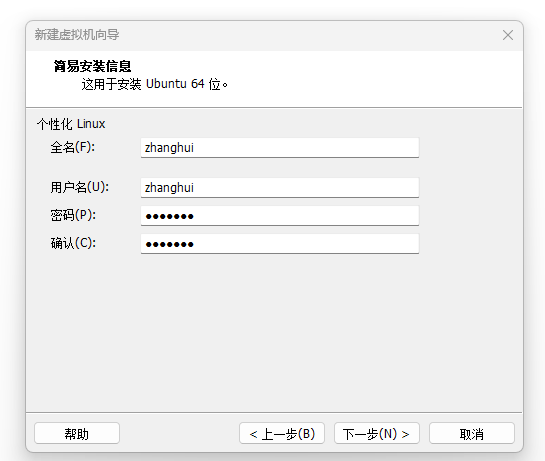The width and height of the screenshot is (545, 461).
Task: Click the 新建虚拟机向导 title bar text
Action: 77,35
